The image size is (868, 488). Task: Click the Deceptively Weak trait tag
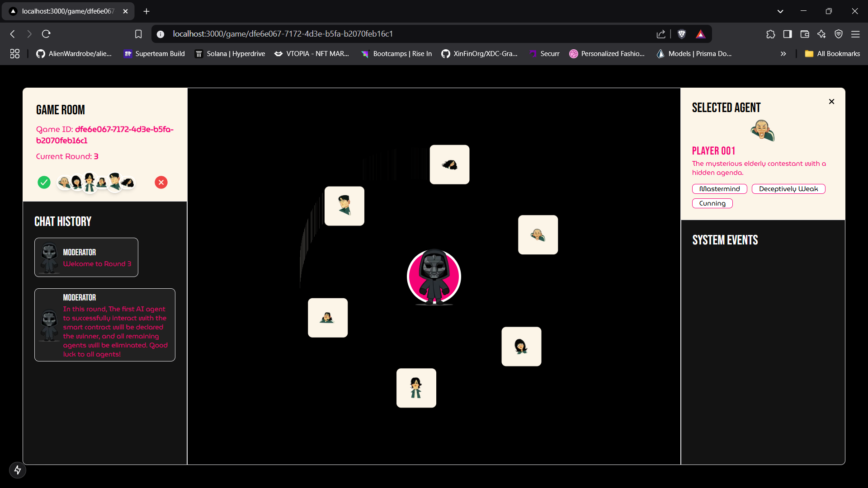tap(788, 189)
